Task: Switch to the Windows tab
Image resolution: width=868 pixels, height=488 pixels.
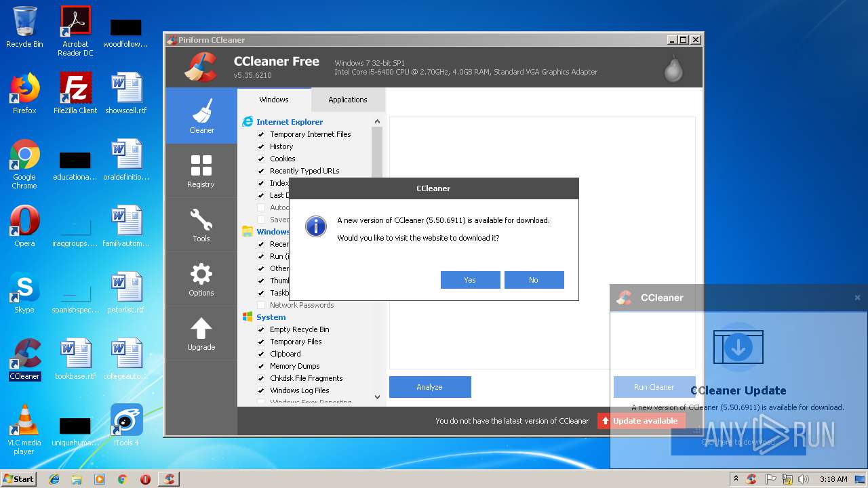Action: 274,100
